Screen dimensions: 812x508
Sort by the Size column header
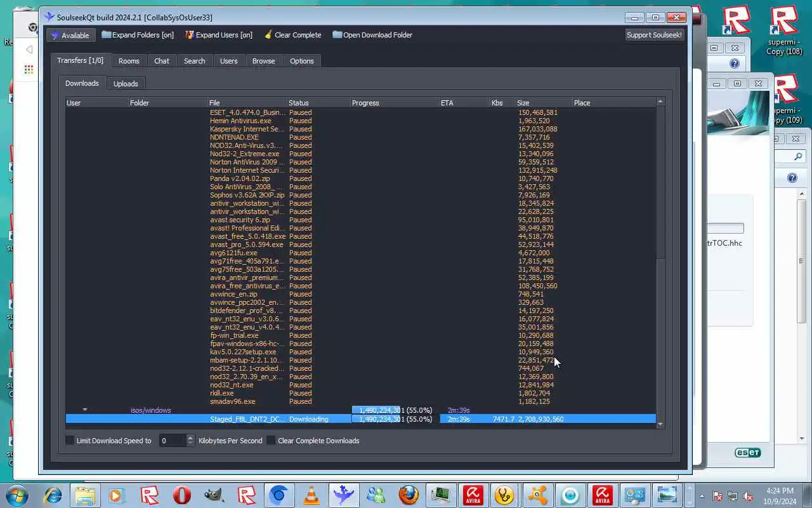point(544,103)
